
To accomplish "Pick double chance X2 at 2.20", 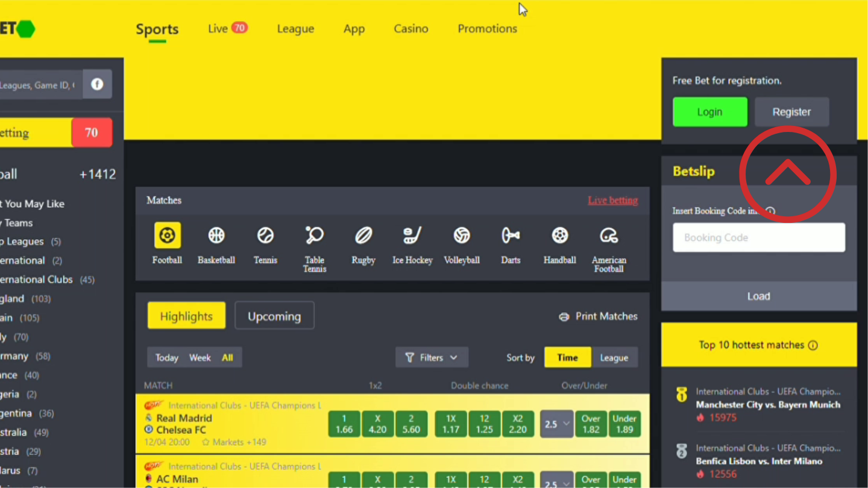I will click(518, 424).
